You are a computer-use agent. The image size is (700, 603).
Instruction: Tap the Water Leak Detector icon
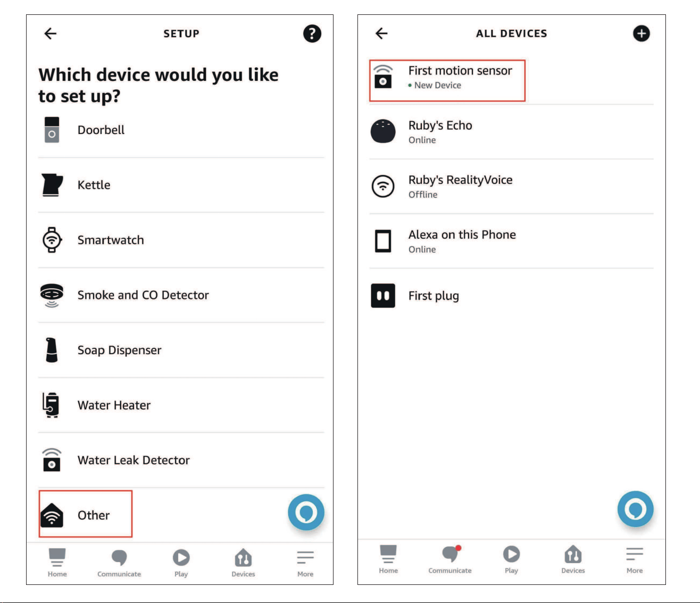(52, 460)
